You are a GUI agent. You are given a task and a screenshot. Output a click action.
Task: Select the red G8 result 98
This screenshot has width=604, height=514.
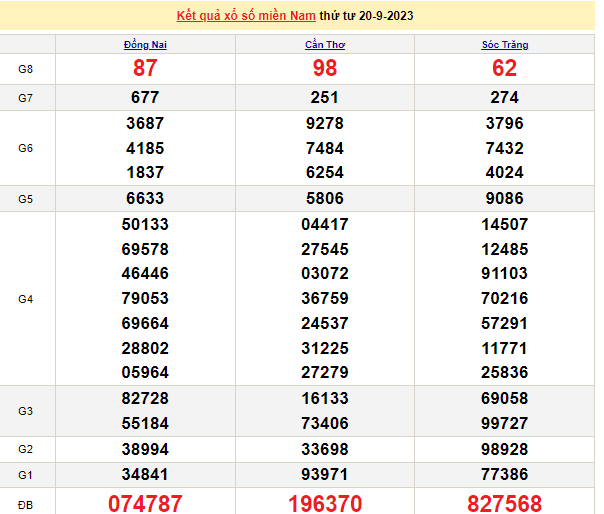click(x=325, y=68)
